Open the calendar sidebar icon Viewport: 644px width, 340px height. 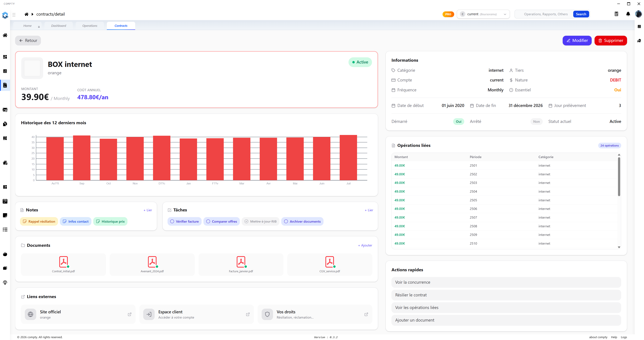(x=5, y=201)
